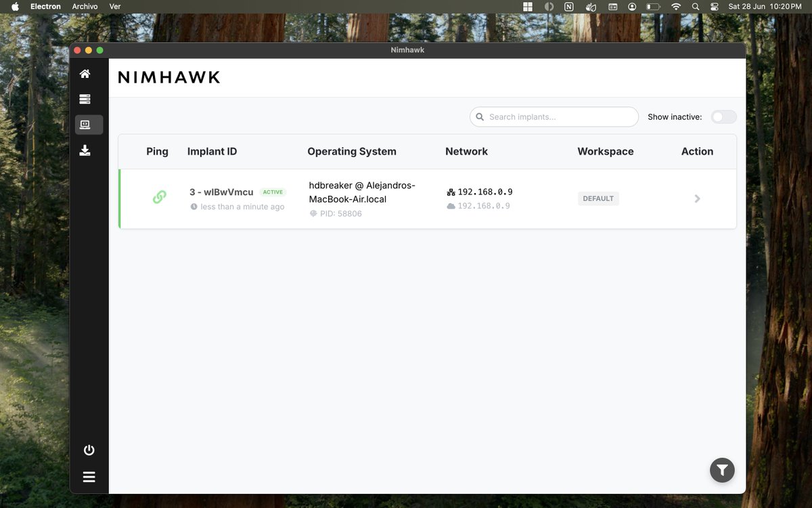Click the NIMHAWK logo
This screenshot has width=812, height=508.
pos(169,77)
